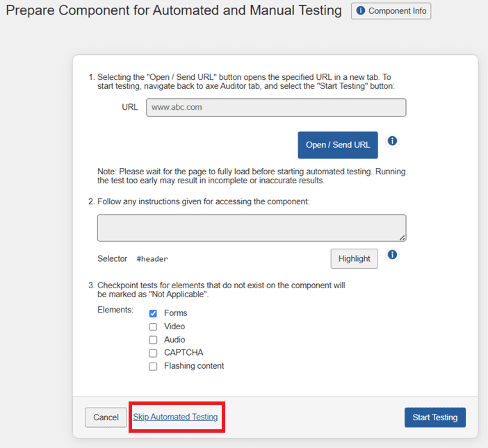This screenshot has height=448, width=488.
Task: Click the Prepare Component page heading
Action: (174, 10)
